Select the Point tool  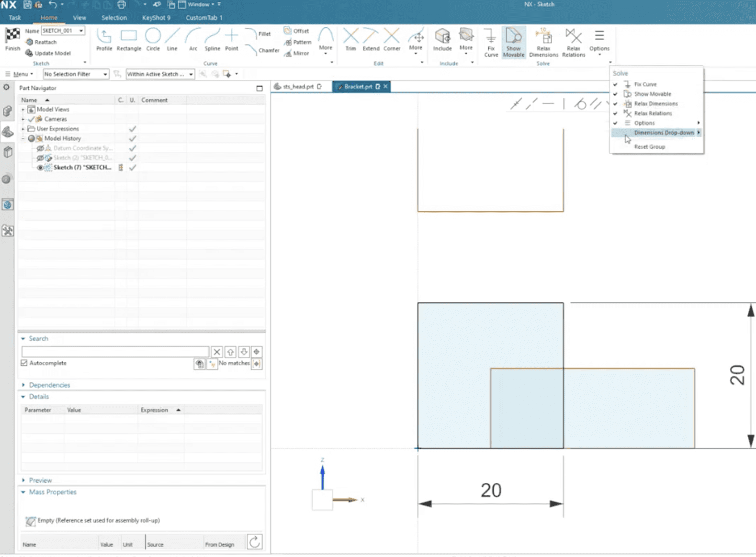click(232, 39)
